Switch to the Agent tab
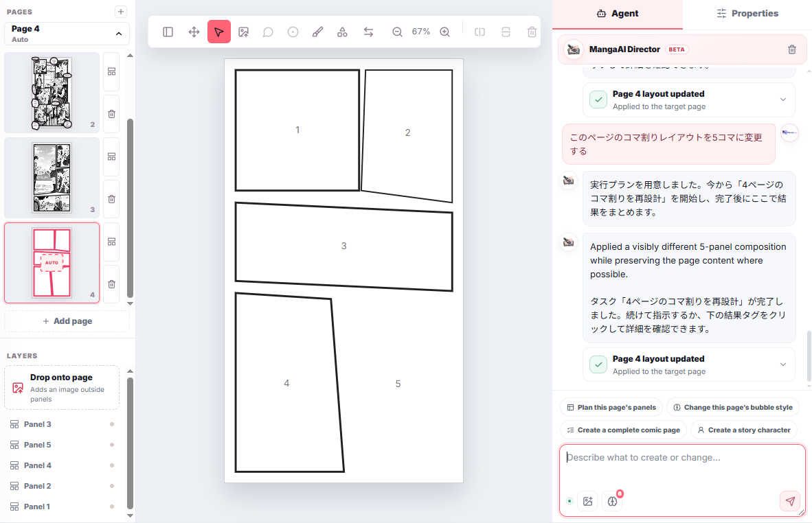Screen dimensions: 812x523 [x=618, y=14]
